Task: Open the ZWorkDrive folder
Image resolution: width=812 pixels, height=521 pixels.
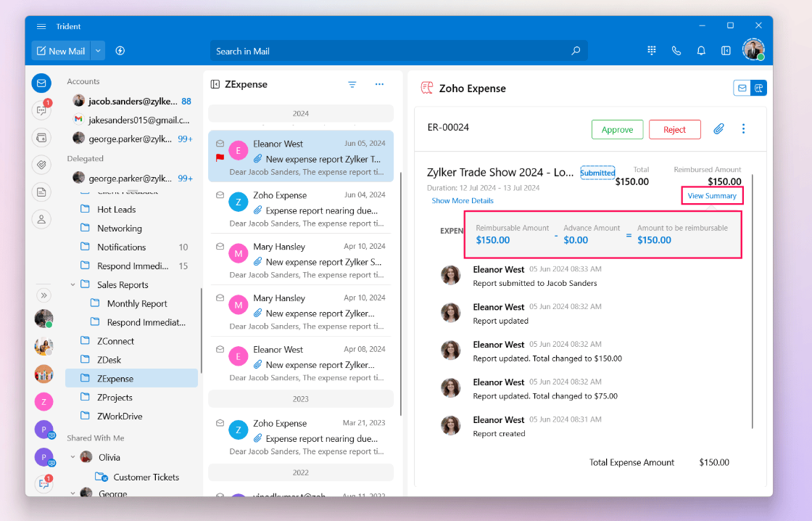Action: 132,417
